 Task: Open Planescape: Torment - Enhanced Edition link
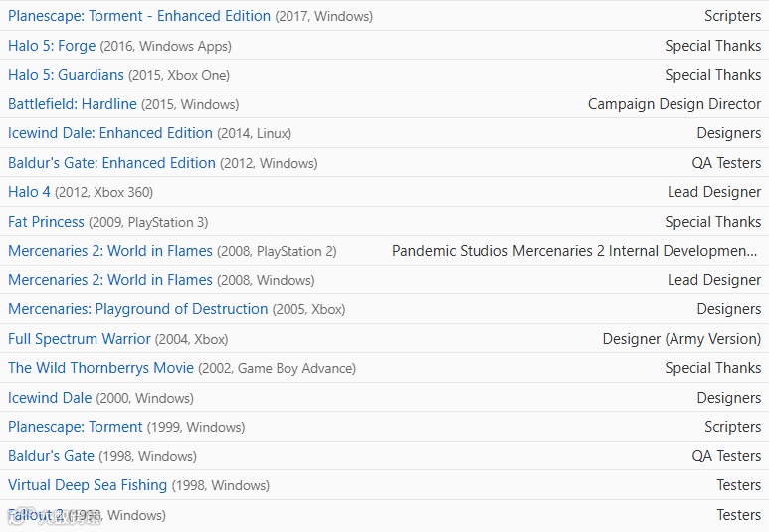point(139,16)
